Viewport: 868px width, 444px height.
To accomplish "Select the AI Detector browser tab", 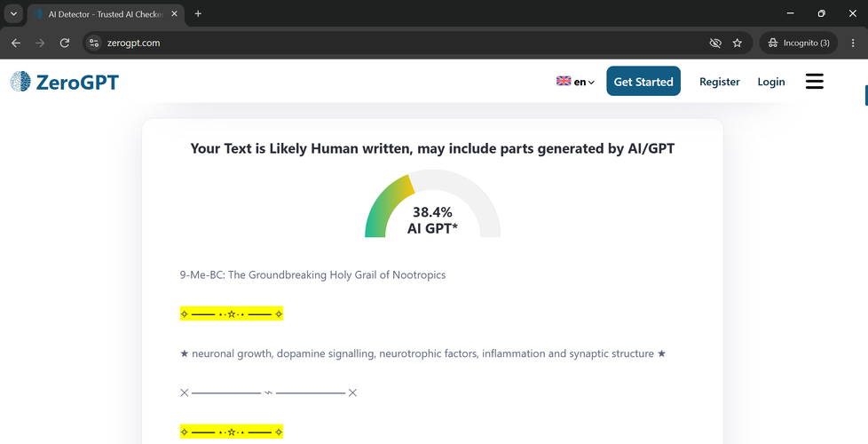I will pos(107,14).
